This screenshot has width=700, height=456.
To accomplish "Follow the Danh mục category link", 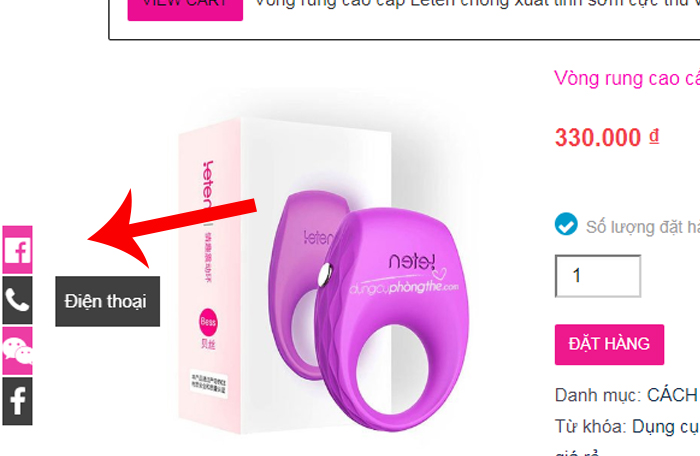I will click(672, 395).
